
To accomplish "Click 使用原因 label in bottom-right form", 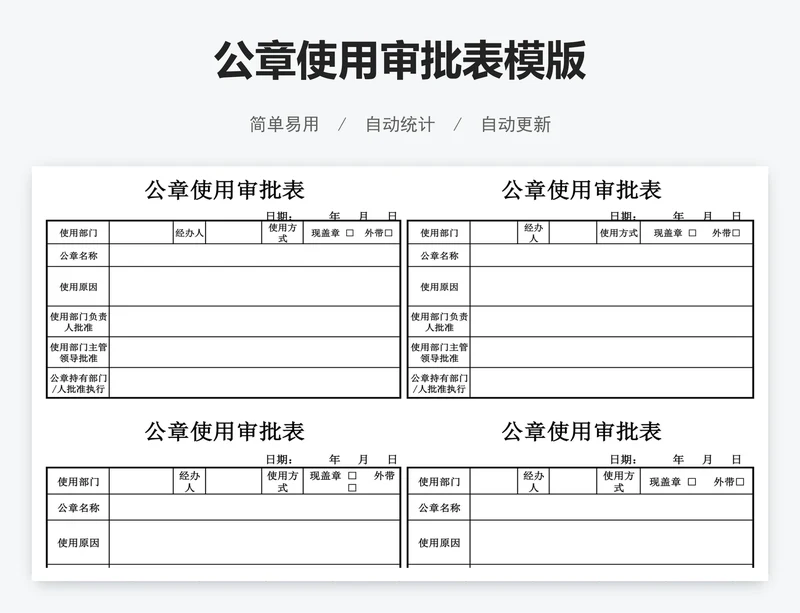I will point(439,543).
